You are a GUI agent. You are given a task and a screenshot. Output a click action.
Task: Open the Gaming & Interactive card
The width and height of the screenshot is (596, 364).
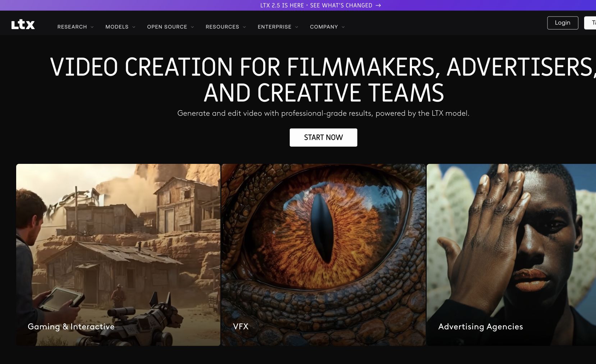(118, 255)
